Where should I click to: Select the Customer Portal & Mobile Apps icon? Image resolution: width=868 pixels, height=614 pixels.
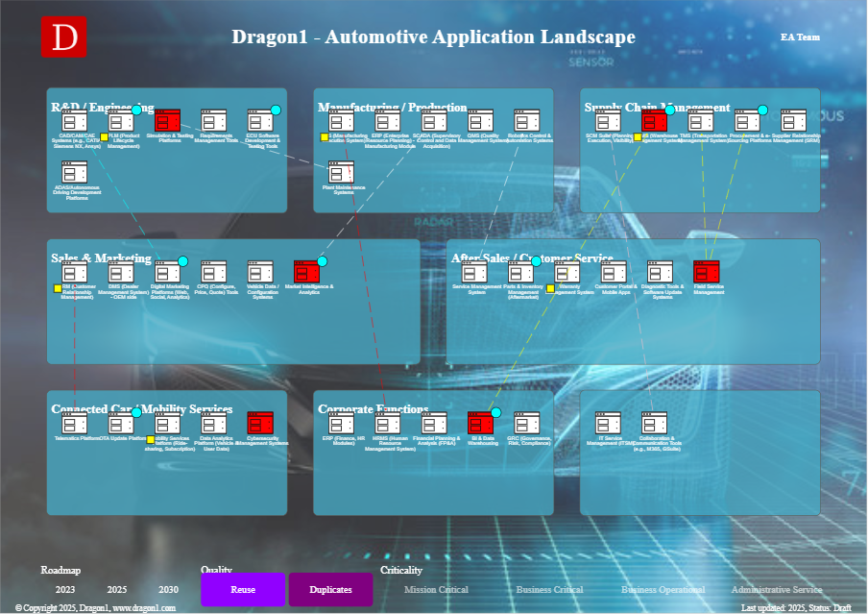coord(615,272)
